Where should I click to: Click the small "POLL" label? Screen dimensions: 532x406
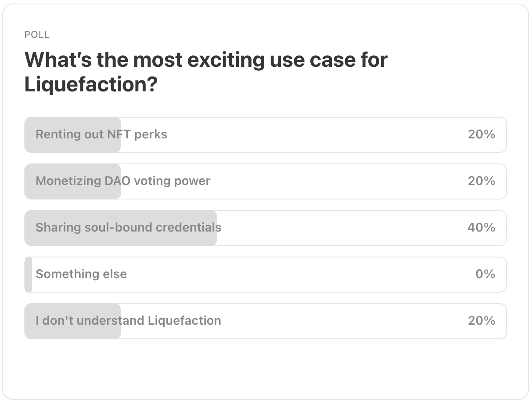[37, 35]
